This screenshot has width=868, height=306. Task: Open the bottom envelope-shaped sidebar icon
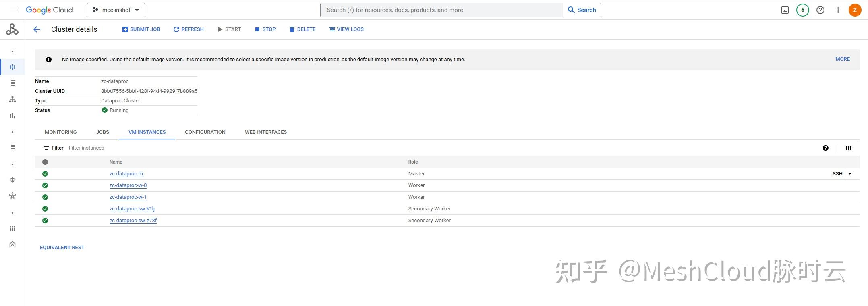(x=12, y=245)
